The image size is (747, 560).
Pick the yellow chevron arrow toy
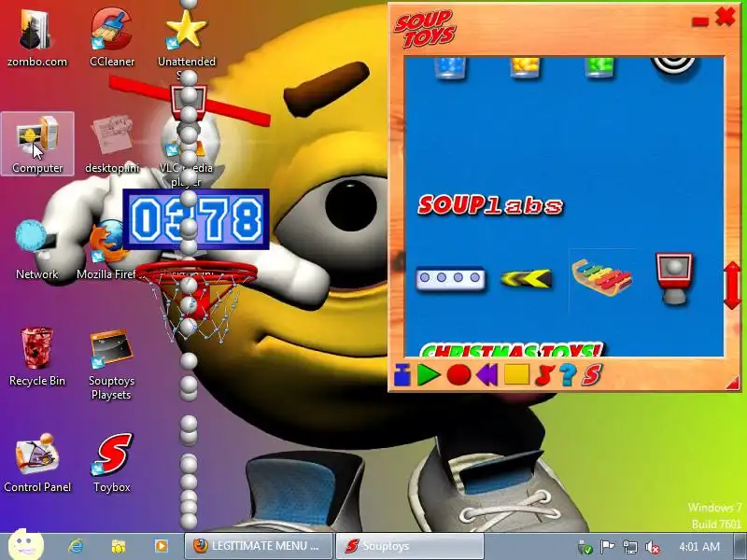(x=526, y=278)
